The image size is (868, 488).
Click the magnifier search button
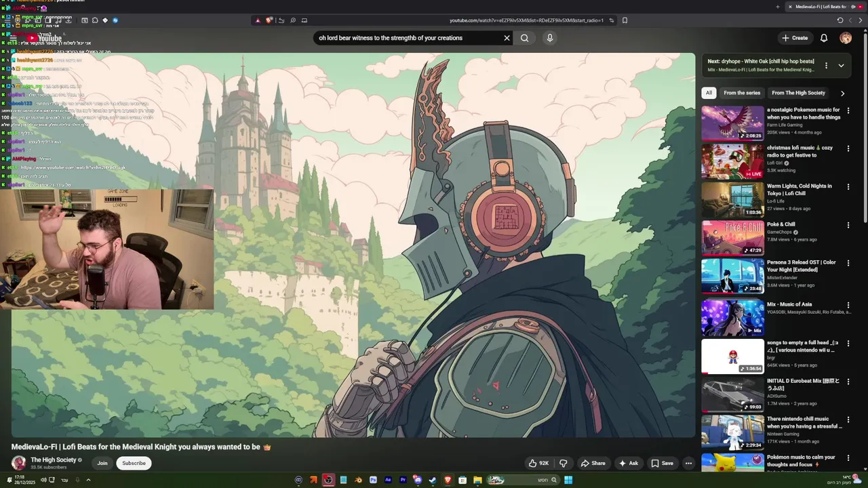(x=524, y=38)
